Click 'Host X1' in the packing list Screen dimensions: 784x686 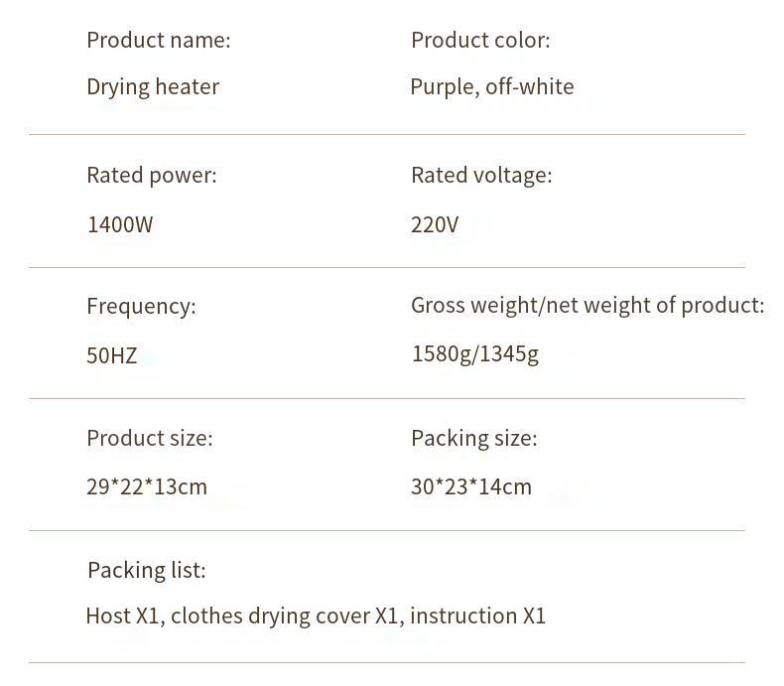point(122,616)
